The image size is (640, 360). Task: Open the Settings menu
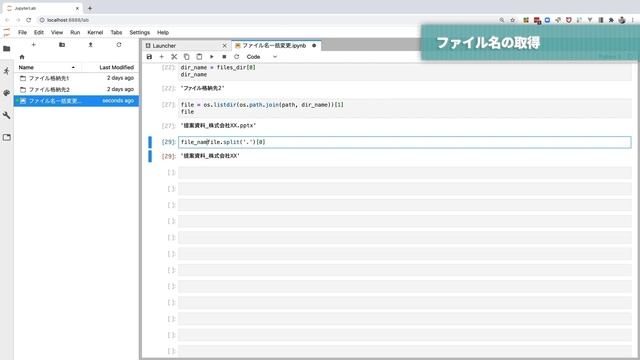point(140,32)
